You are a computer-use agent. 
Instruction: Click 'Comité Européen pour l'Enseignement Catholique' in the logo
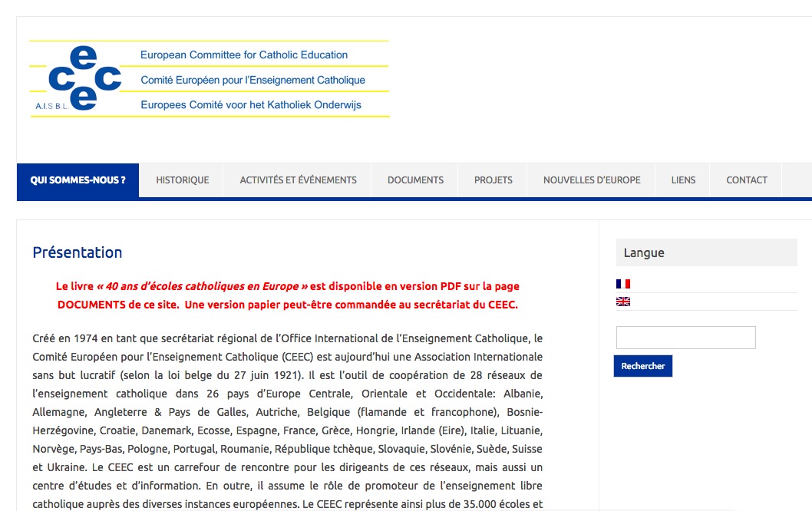tap(253, 81)
